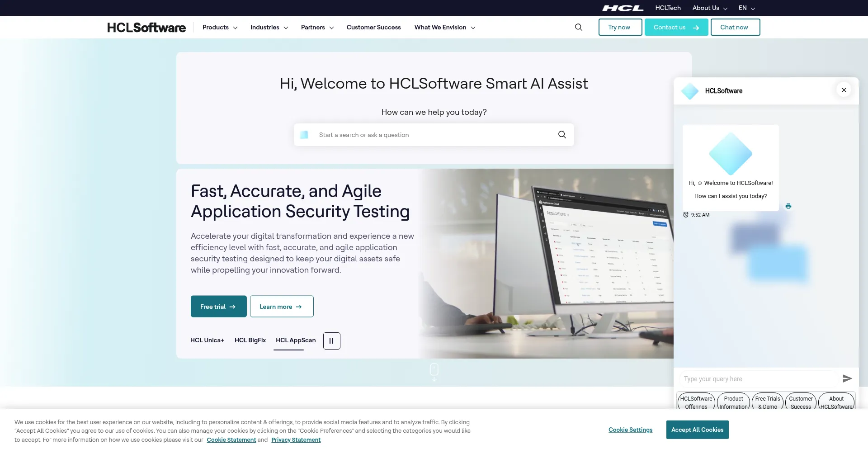Expand the Industries menu

pyautogui.click(x=269, y=27)
